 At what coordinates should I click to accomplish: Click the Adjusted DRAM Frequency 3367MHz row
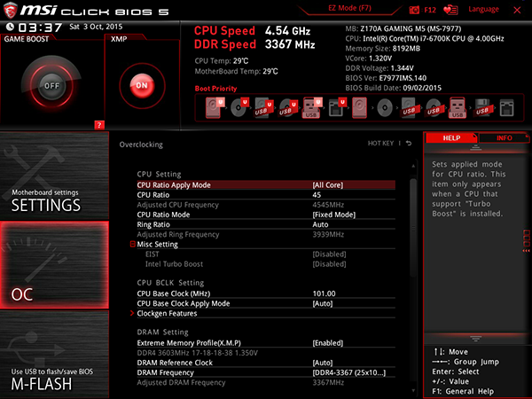pos(266,382)
